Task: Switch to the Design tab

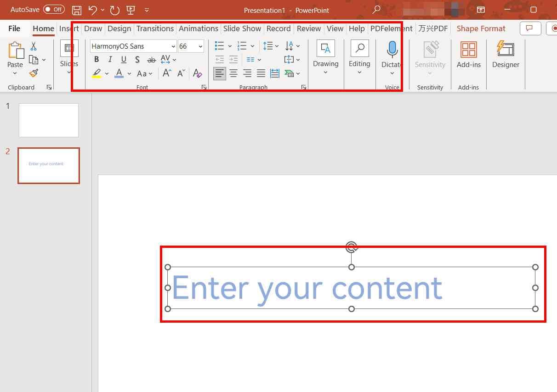Action: click(x=119, y=28)
